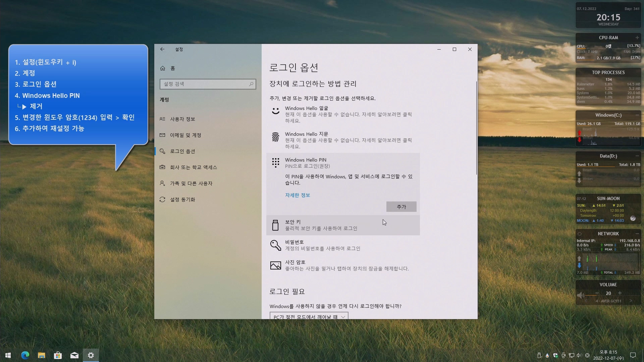The image size is (644, 362).
Task: Expand the sign-in required sleep dropdown
Action: point(309,316)
